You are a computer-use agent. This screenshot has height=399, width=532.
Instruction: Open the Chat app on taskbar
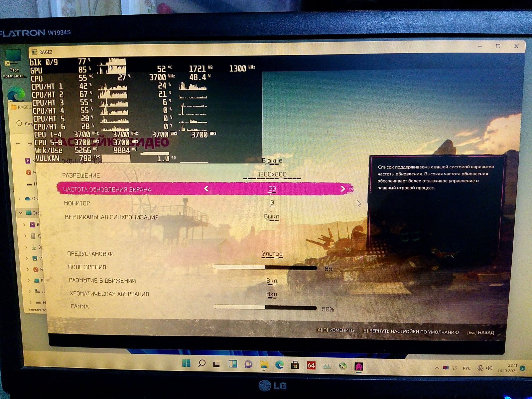[x=248, y=364]
